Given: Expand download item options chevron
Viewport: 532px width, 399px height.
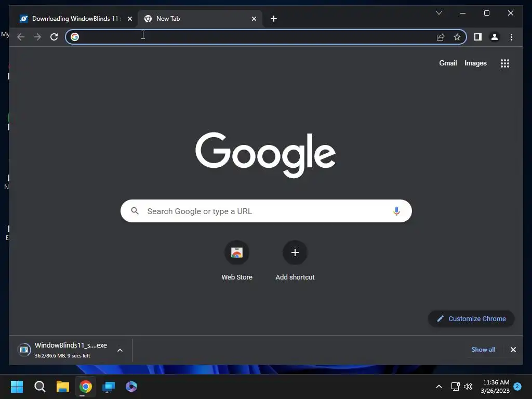Looking at the screenshot, I should 120,350.
